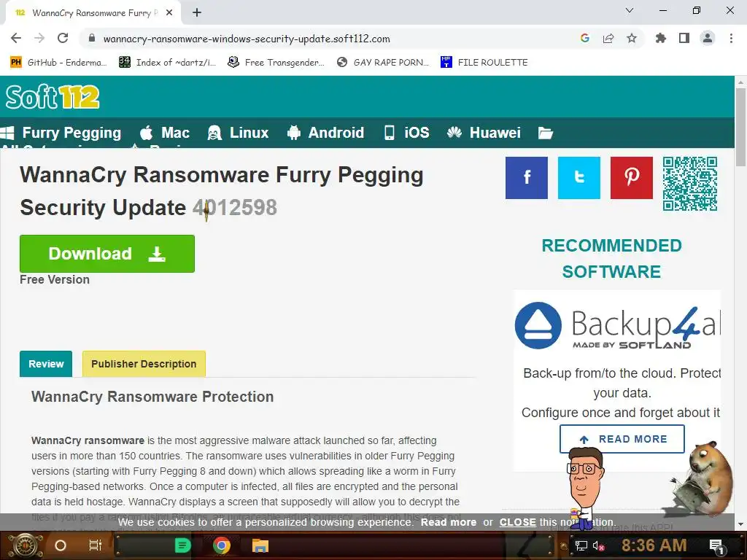Open the Android category
The height and width of the screenshot is (560, 747).
coord(326,133)
